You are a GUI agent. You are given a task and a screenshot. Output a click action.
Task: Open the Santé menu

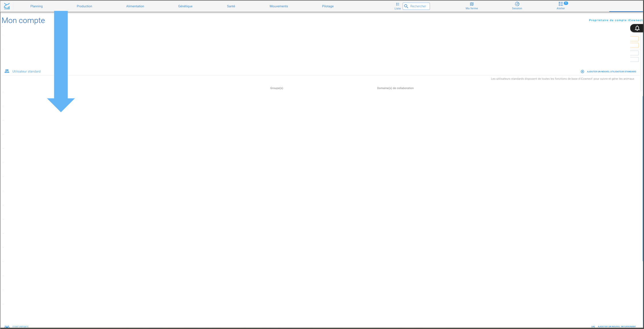click(231, 6)
